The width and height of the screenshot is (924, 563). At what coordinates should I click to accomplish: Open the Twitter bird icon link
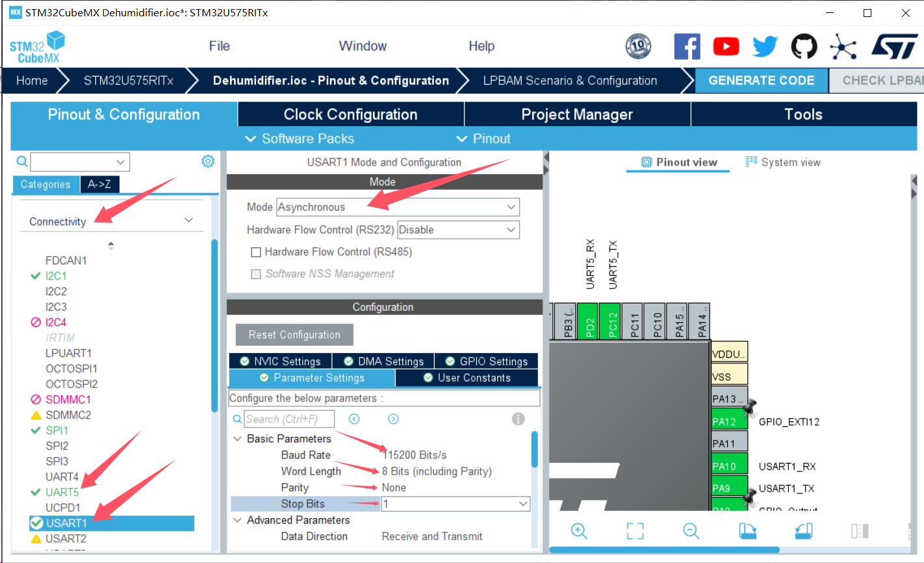coord(765,46)
